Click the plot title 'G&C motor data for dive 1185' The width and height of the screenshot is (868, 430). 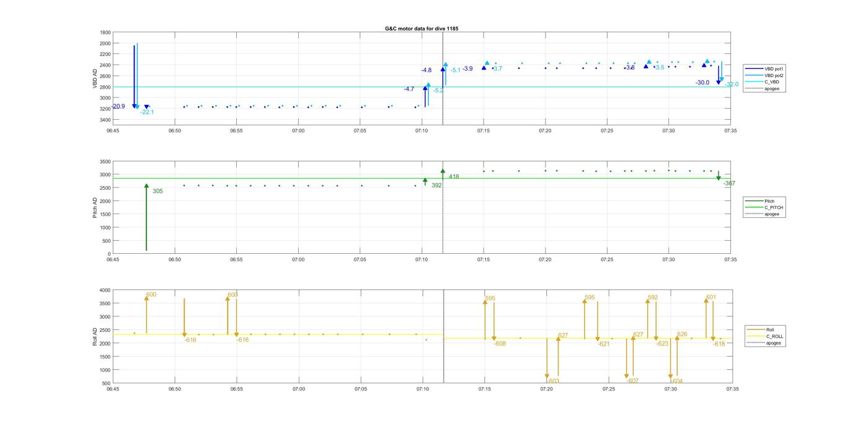click(422, 29)
